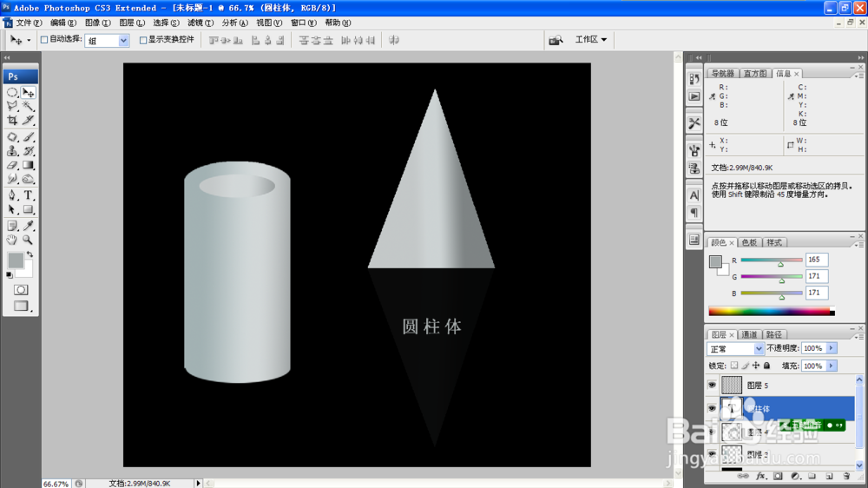Select the Notes tool
The image size is (868, 488).
click(12, 226)
